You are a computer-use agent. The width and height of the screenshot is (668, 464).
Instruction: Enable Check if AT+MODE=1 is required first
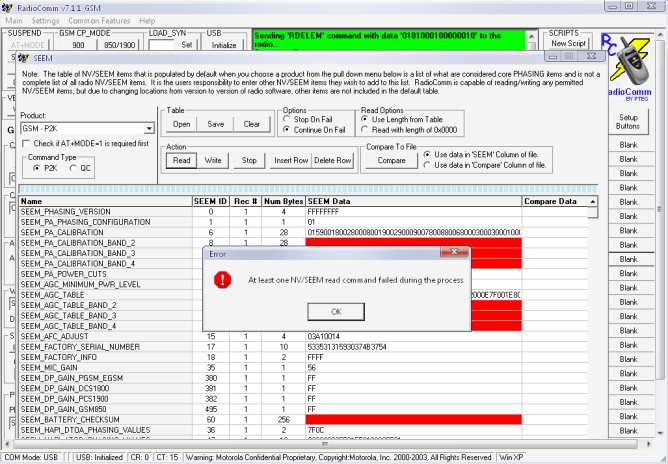tap(26, 144)
